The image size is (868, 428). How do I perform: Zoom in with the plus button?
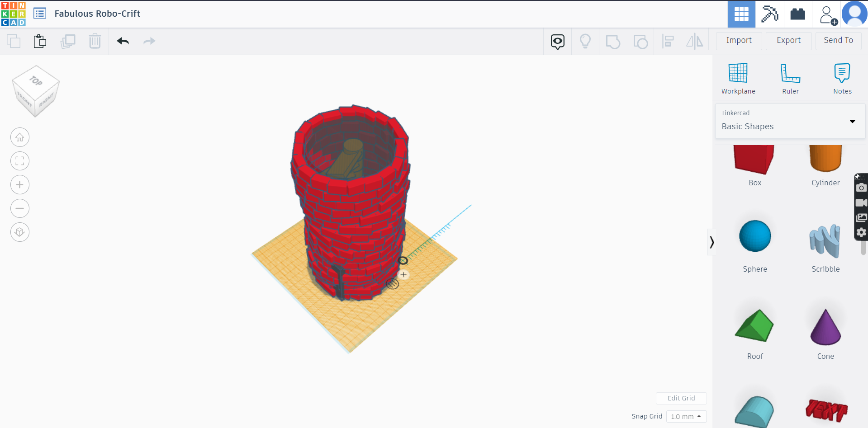[20, 185]
